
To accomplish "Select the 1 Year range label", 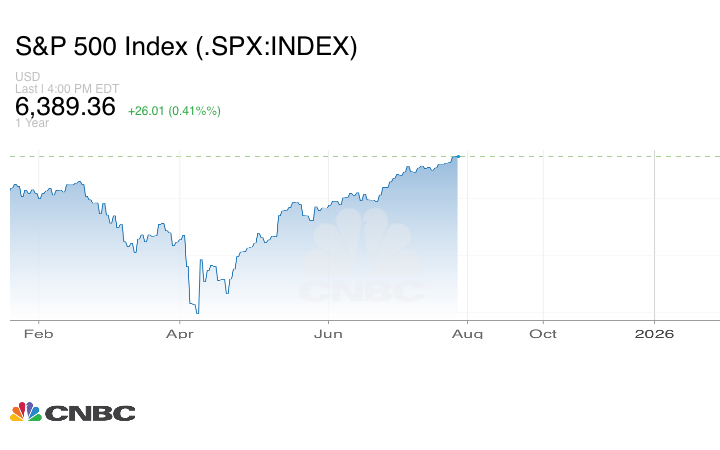I will [32, 123].
